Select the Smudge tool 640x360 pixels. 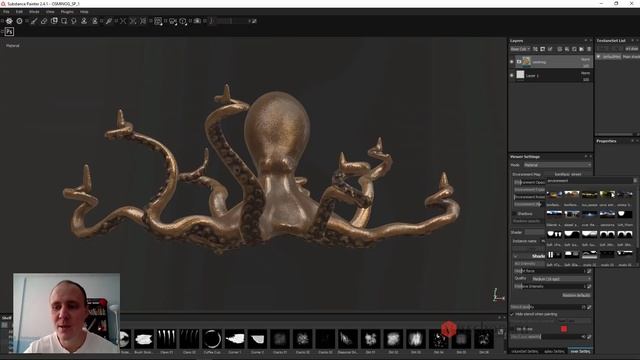[74, 21]
